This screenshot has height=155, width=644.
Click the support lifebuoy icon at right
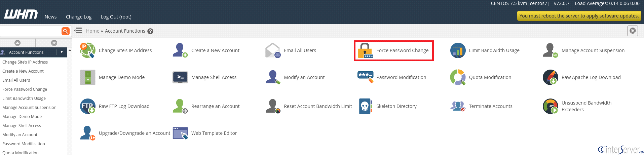click(x=633, y=31)
